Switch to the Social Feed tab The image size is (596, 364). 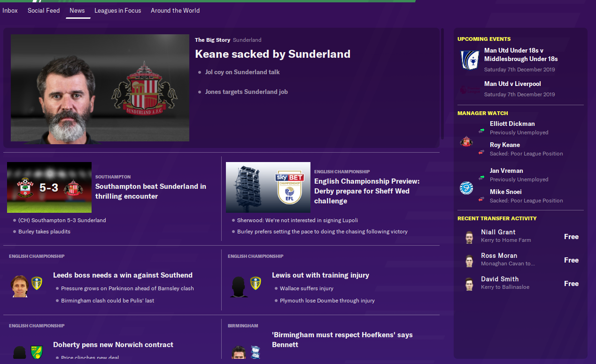44,10
